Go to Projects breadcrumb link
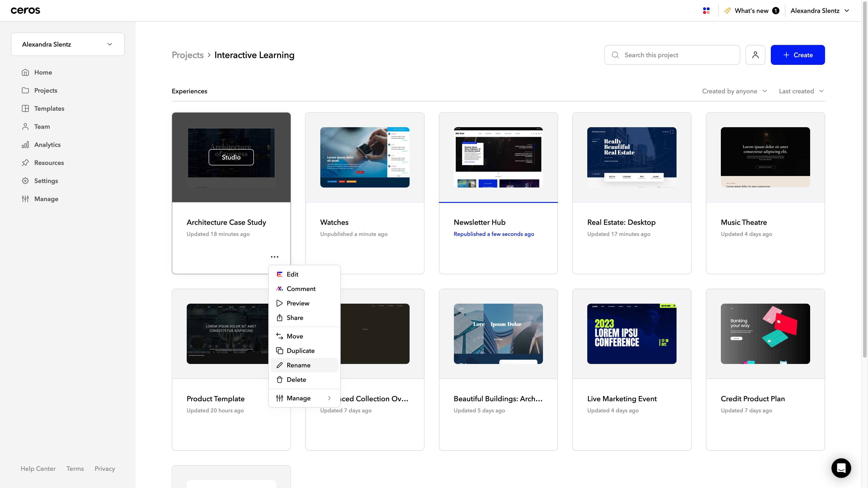Screen dimensions: 868x488 (x=188, y=55)
